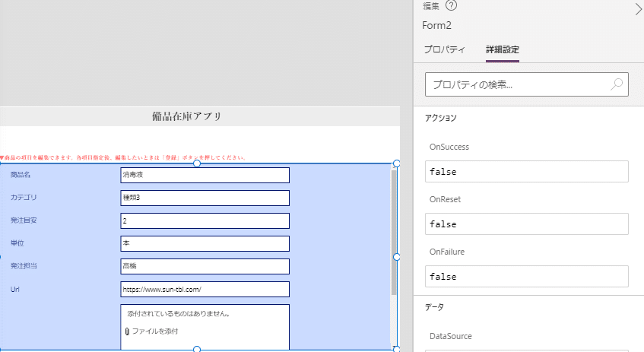This screenshot has width=644, height=352.
Task: Click the カテゴリ field label
Action: point(24,198)
